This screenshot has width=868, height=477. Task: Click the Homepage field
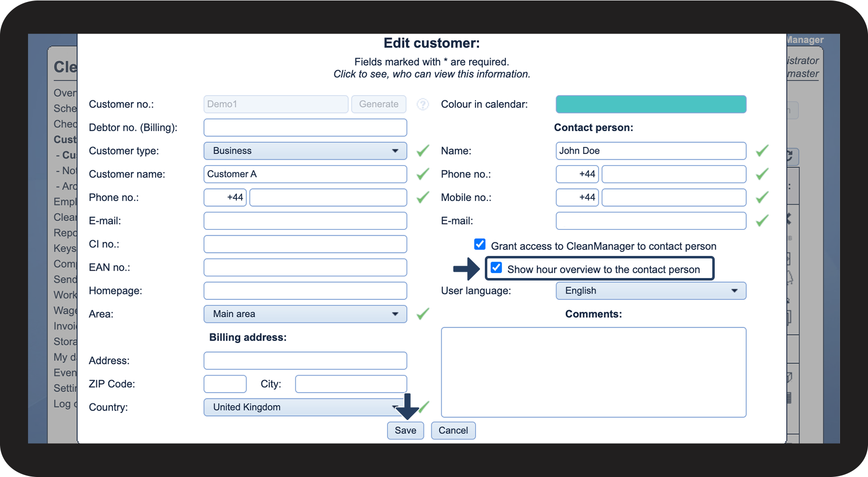[x=305, y=291]
